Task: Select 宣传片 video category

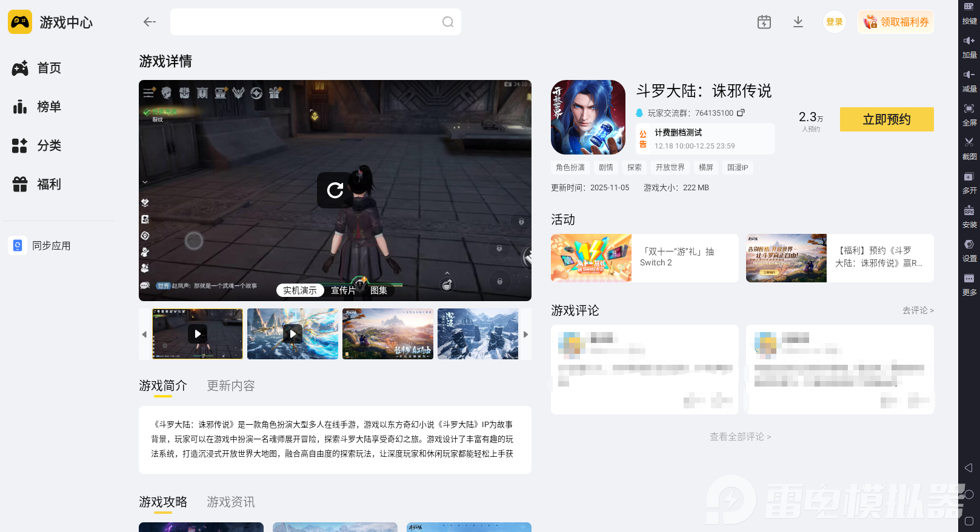Action: (x=343, y=290)
